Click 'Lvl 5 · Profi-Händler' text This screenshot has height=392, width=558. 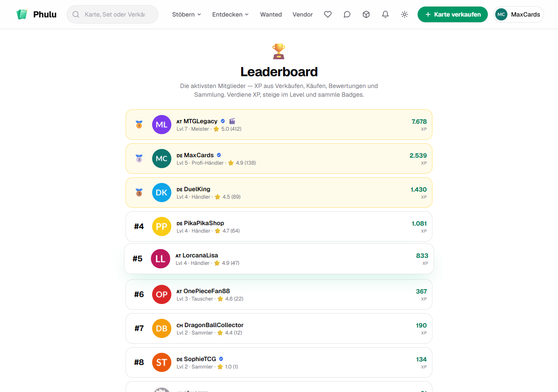click(x=200, y=163)
